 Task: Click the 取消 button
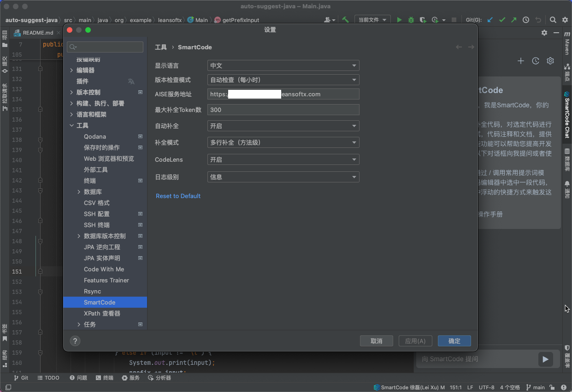pyautogui.click(x=377, y=341)
